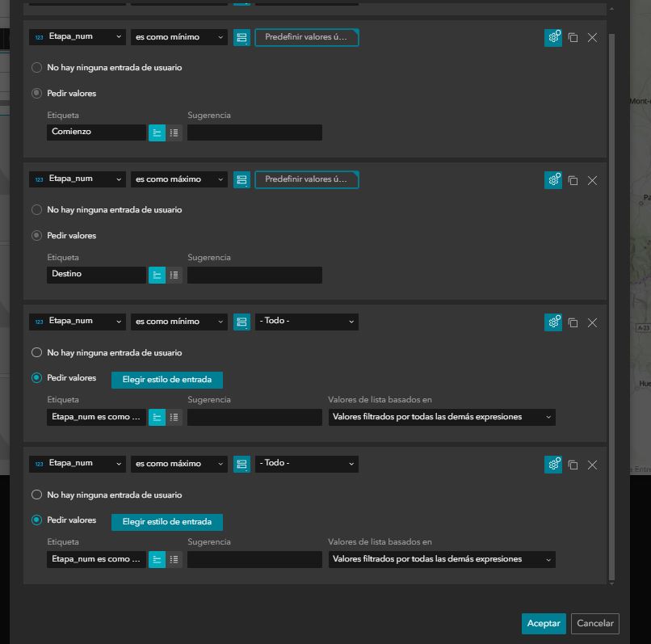
Task: Open the Etapa_num field selector in second expression
Action: tap(78, 179)
